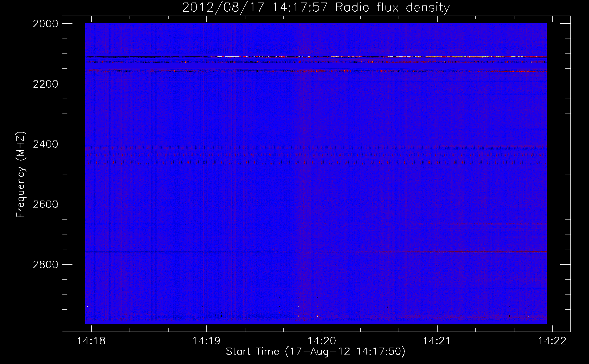589x364 pixels.
Task: Click the 14:18 time tick label
Action: (x=91, y=341)
